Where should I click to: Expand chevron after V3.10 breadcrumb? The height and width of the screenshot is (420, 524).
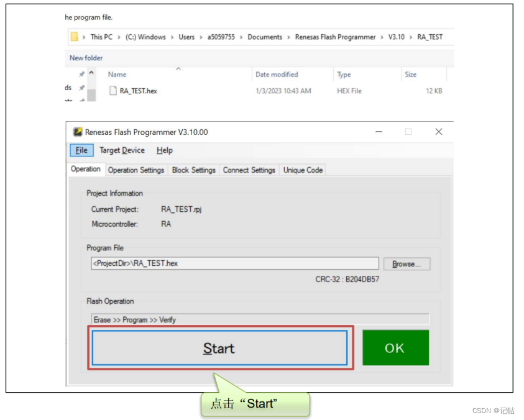411,37
